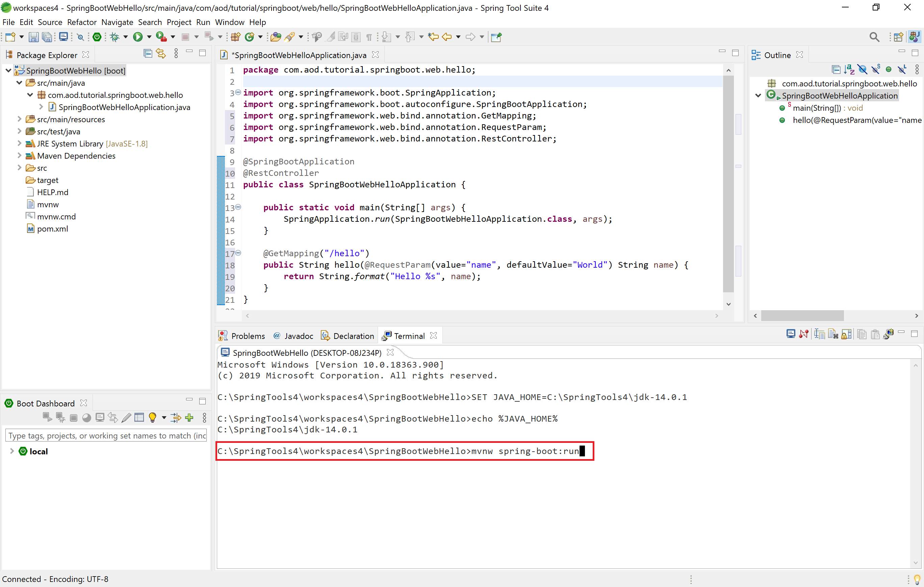Image resolution: width=924 pixels, height=587 pixels.
Task: Click the New Java Class toolbar icon
Action: [x=250, y=37]
